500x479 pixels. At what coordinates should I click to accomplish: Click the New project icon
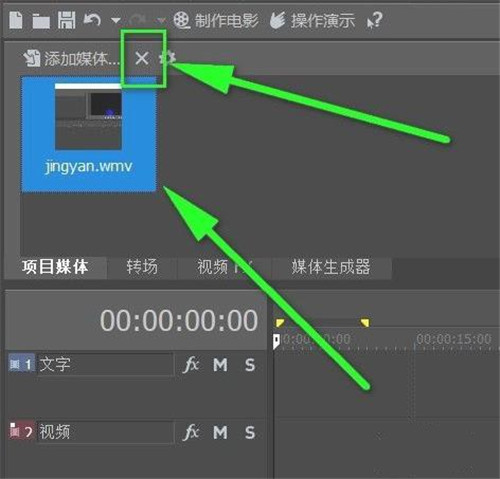click(x=16, y=20)
